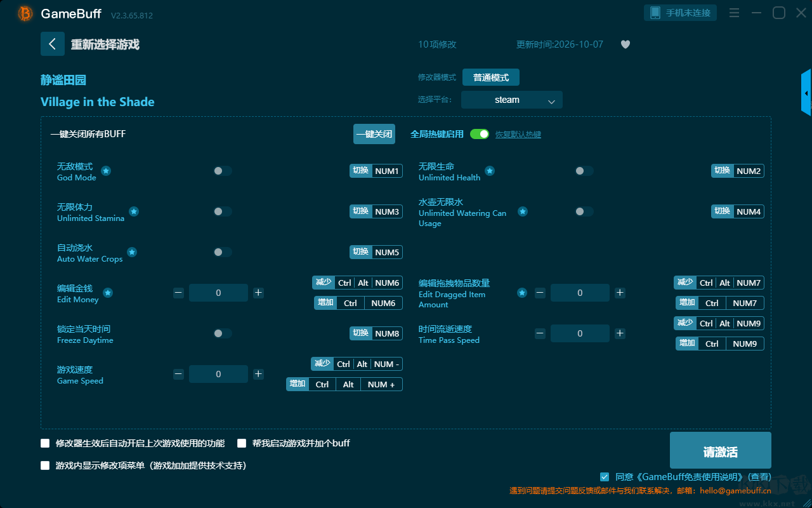The width and height of the screenshot is (812, 508).
Task: Increase Game Speed with plus button
Action: (258, 374)
